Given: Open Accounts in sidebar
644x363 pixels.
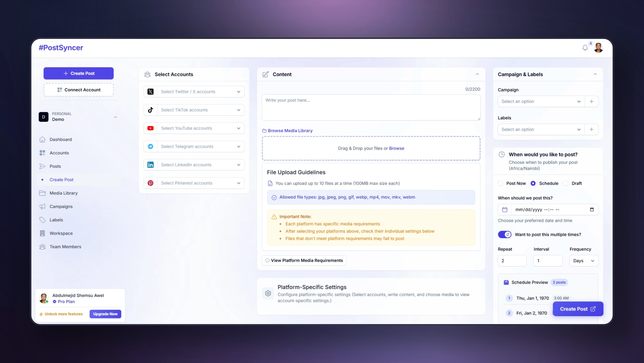Looking at the screenshot, I should [x=79, y=153].
